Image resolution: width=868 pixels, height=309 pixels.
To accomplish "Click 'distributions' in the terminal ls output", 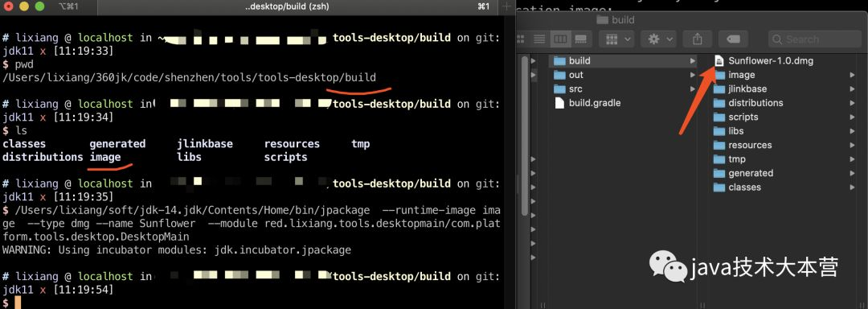I will 43,157.
